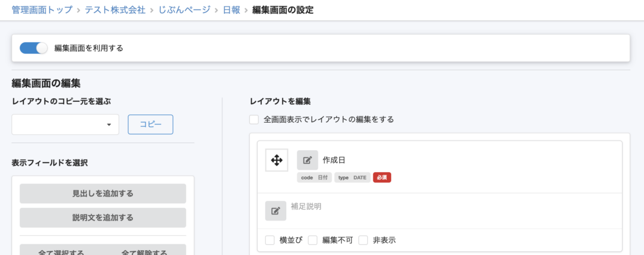Check the 編集不可 checkbox

click(x=312, y=240)
